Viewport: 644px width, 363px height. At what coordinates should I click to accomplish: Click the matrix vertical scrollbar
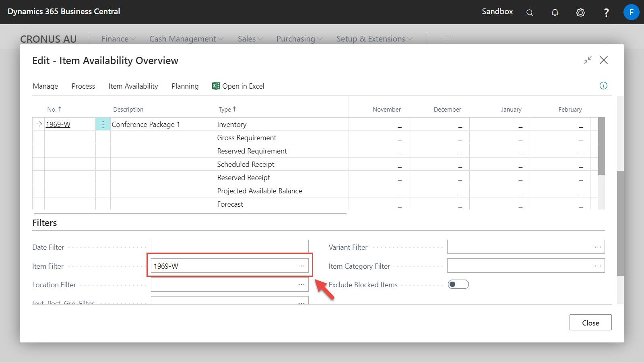pos(601,163)
